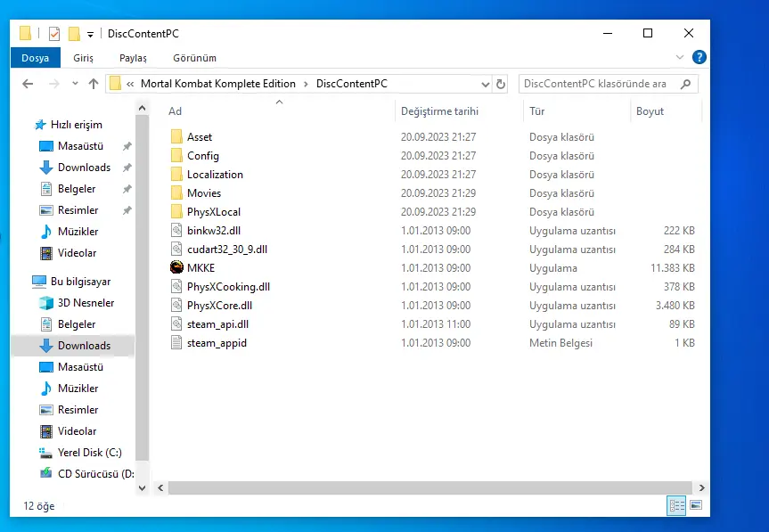Open the Görünüm ribbon tab
Screen dimensions: 769x532
tap(195, 58)
